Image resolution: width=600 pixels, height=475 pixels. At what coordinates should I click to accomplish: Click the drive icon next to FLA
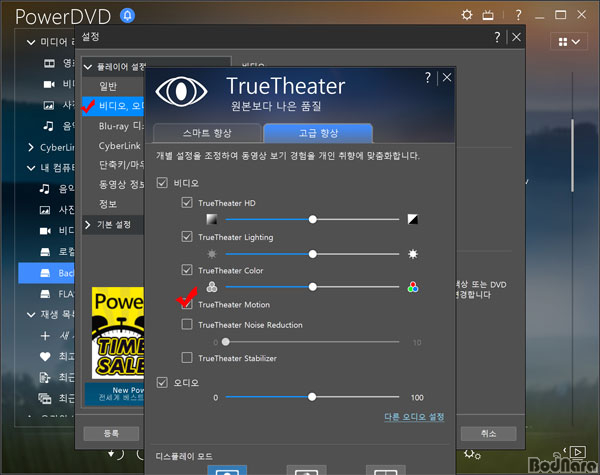45,294
